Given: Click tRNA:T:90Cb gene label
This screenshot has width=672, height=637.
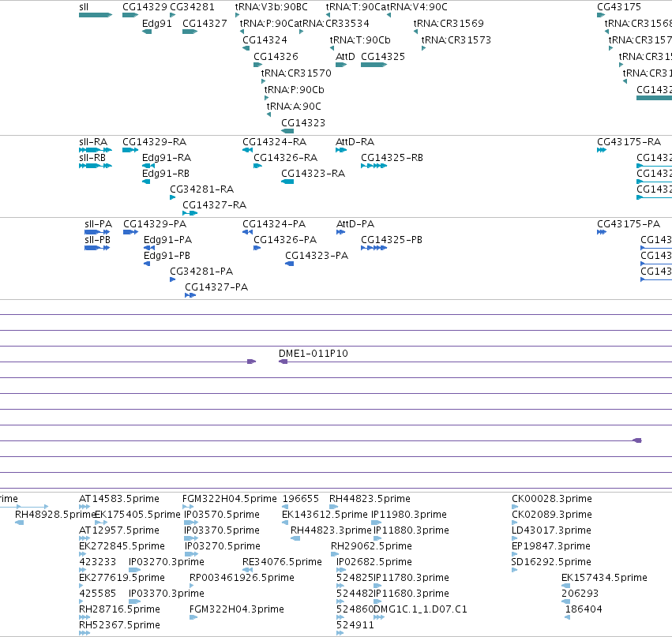Looking at the screenshot, I should coord(360,39).
